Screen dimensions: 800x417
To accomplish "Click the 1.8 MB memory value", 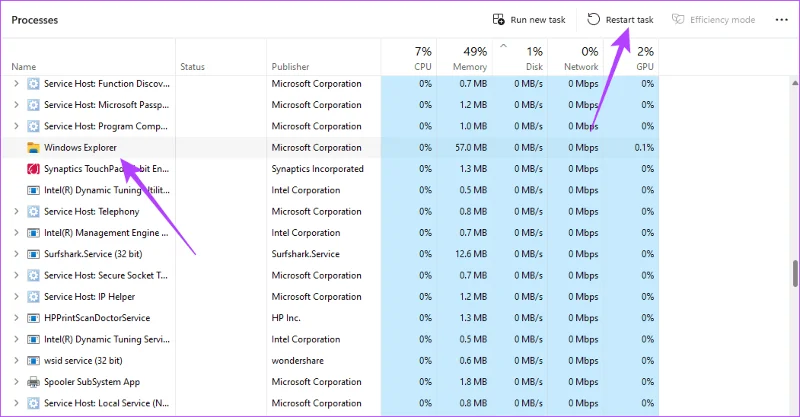I will [x=473, y=382].
